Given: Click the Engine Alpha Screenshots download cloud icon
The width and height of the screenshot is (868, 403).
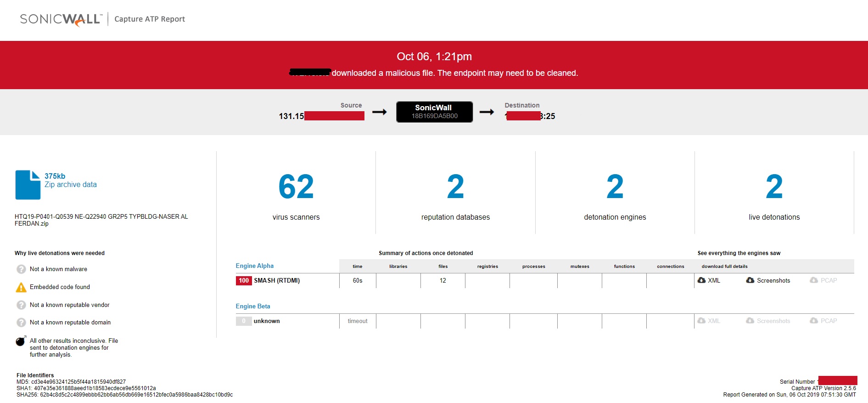Looking at the screenshot, I should pyautogui.click(x=750, y=280).
